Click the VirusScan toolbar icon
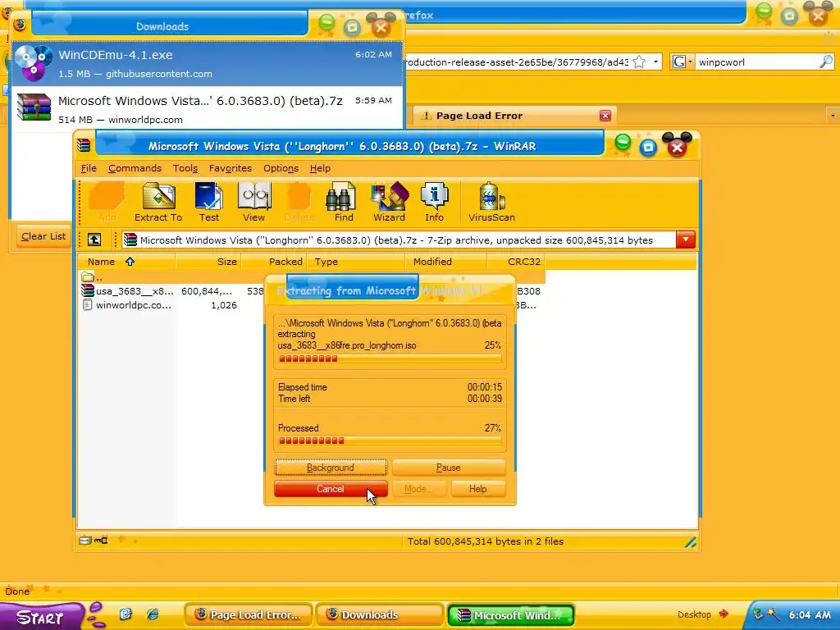Viewport: 840px width, 630px height. 491,202
